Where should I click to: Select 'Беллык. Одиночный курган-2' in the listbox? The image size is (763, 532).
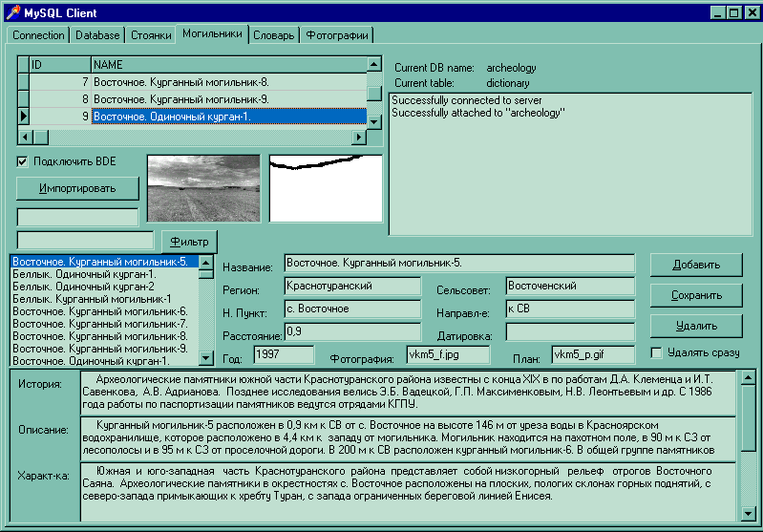[105, 287]
